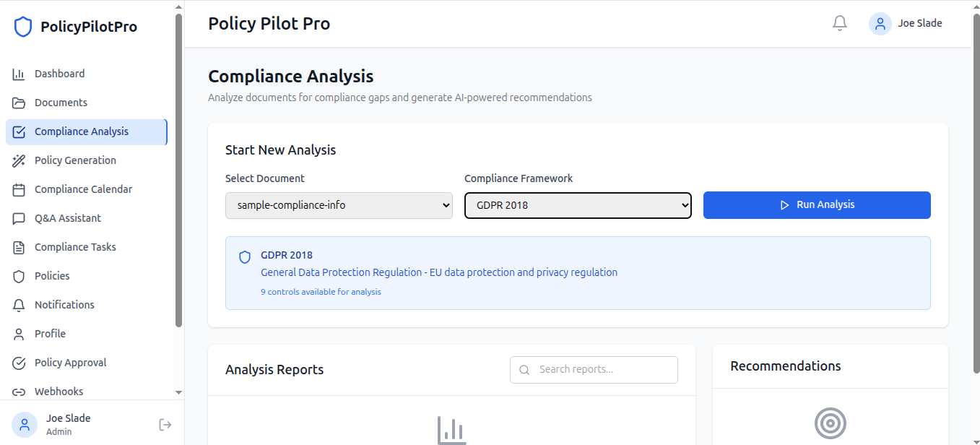Navigate to Webhooks in the sidebar
The image size is (980, 445).
[x=58, y=392]
